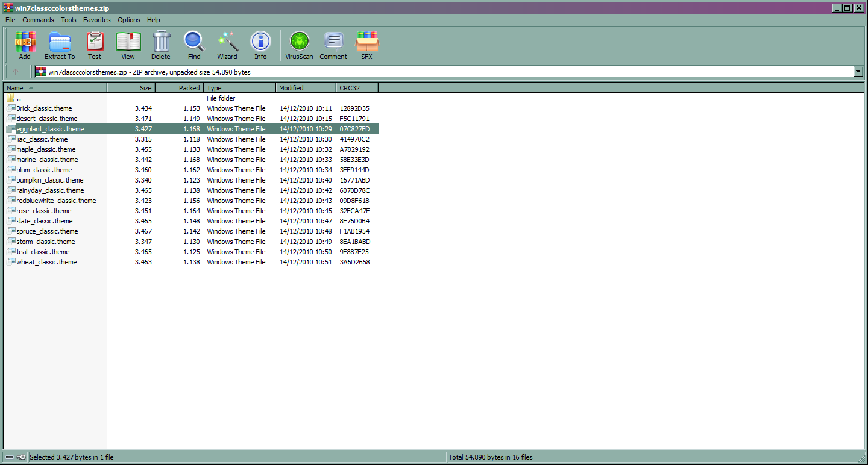Sort files by Type column header
Screen dimensions: 868x465
[x=239, y=88]
